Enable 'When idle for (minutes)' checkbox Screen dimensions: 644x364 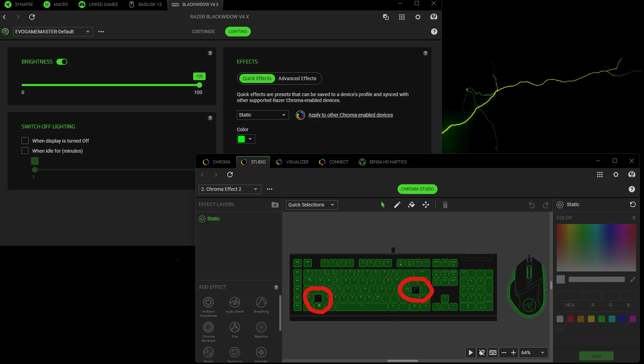(25, 151)
